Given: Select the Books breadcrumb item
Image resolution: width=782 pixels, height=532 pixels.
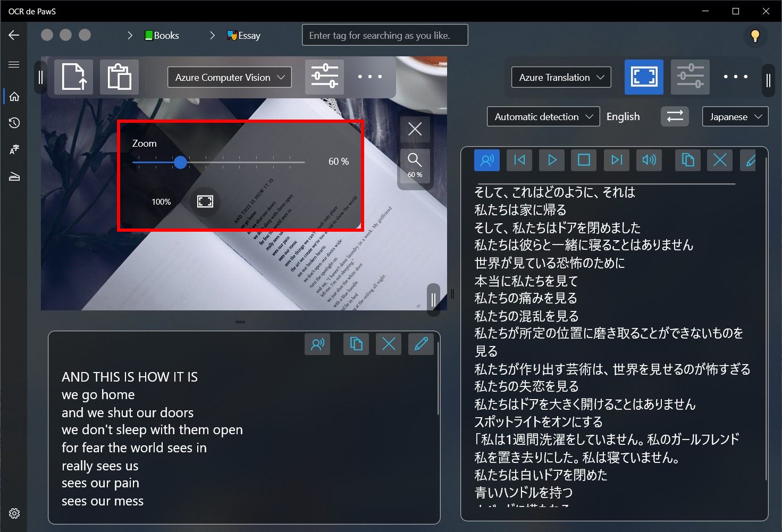Looking at the screenshot, I should pos(162,36).
